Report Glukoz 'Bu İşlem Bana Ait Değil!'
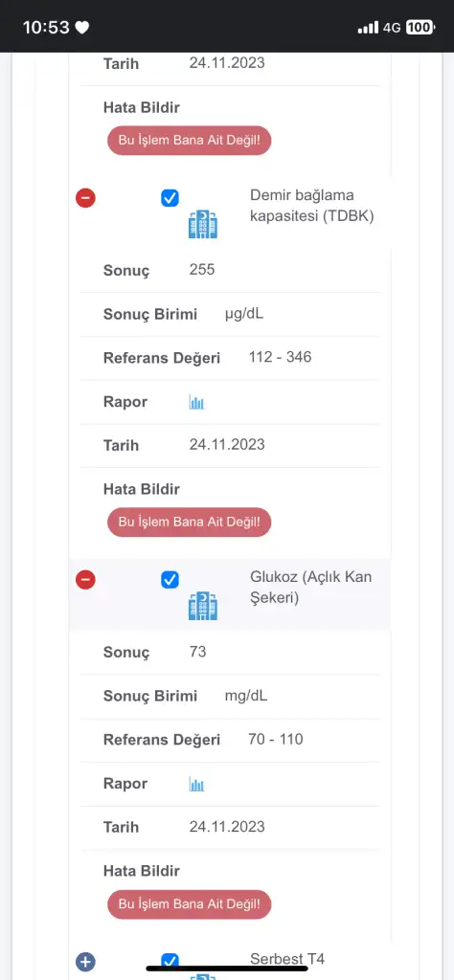Viewport: 454px width, 980px height. (x=190, y=903)
